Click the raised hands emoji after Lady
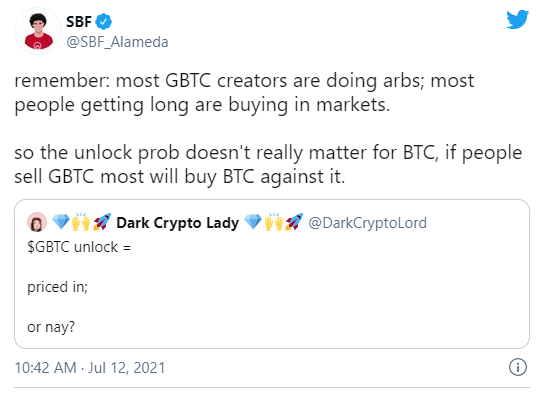The width and height of the screenshot is (540, 394). 273,222
